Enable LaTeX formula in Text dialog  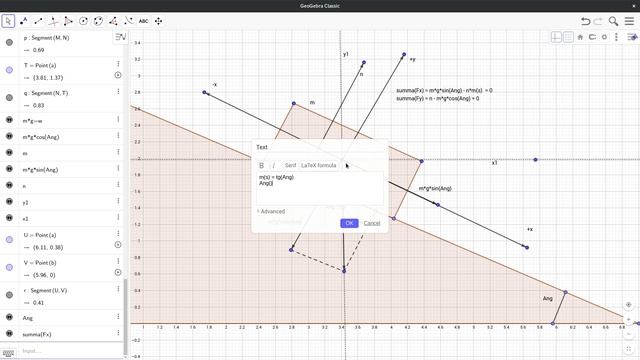[318, 165]
